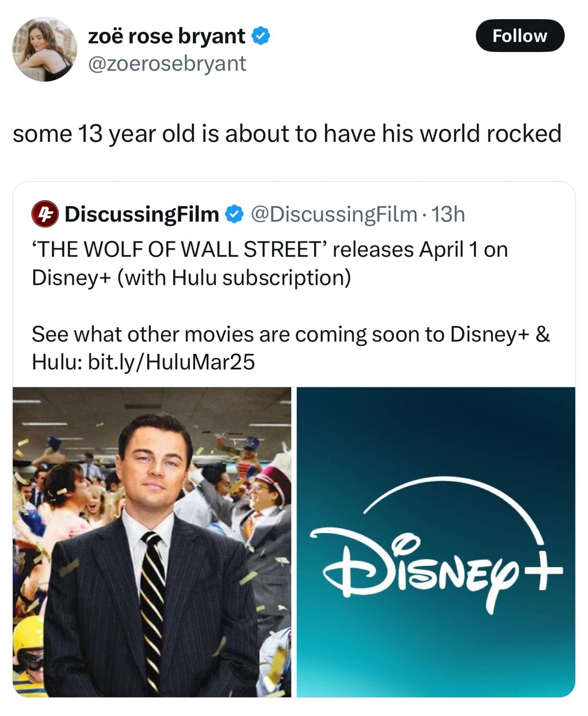Open the Wolf of Wall Street movie still
This screenshot has height=716, width=588.
[x=152, y=541]
